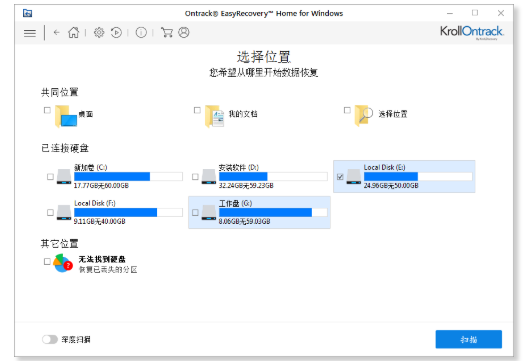Image resolution: width=527 pixels, height=361 pixels.
Task: Close the EasyRecovery window
Action: coord(501,13)
